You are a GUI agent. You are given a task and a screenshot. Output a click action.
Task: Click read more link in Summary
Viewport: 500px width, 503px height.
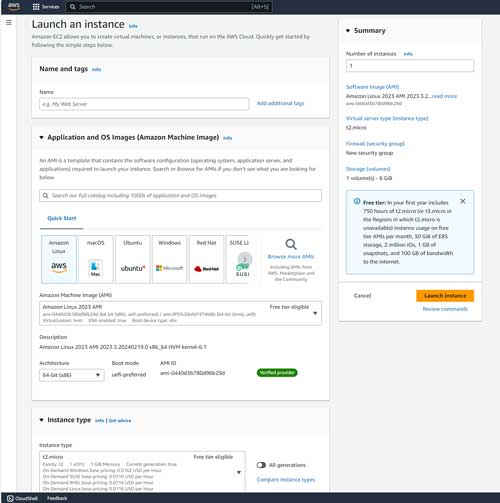point(444,96)
